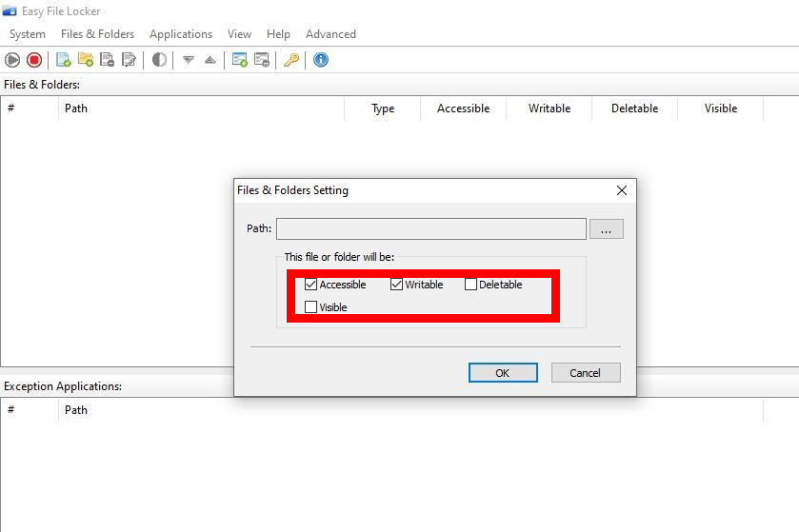Click the half-shaded circle toolbar icon

(x=159, y=60)
